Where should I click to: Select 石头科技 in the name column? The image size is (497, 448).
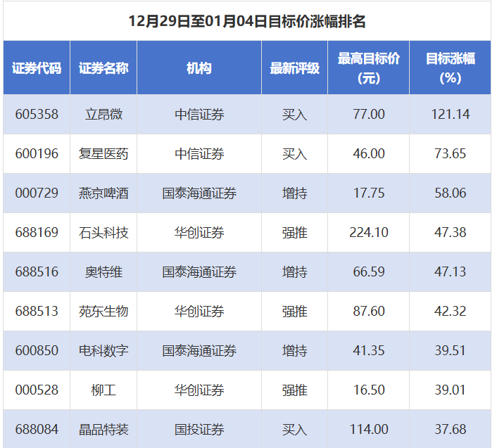[103, 232]
